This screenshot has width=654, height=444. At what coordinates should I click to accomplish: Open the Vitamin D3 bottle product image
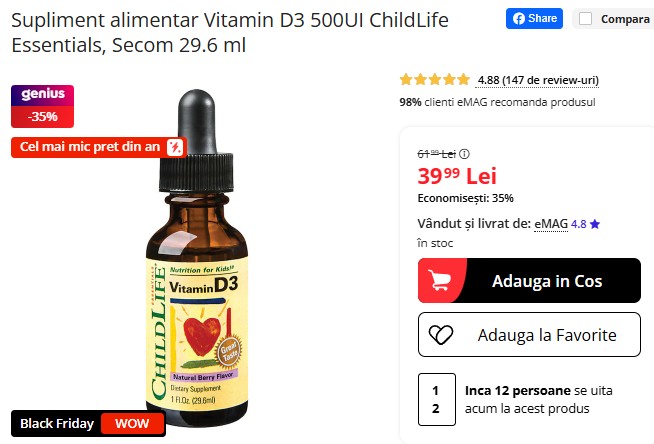pos(197,258)
